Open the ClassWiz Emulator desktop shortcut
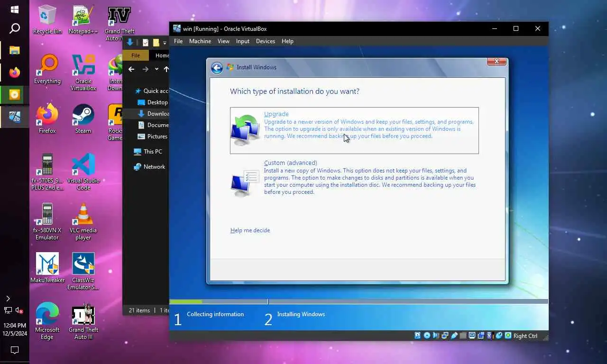607x364 pixels. 83,272
